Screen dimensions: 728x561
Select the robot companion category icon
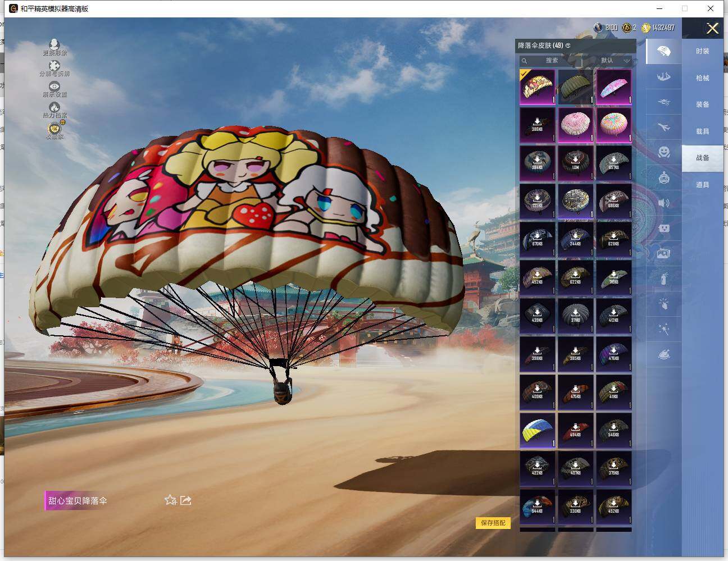click(x=663, y=178)
